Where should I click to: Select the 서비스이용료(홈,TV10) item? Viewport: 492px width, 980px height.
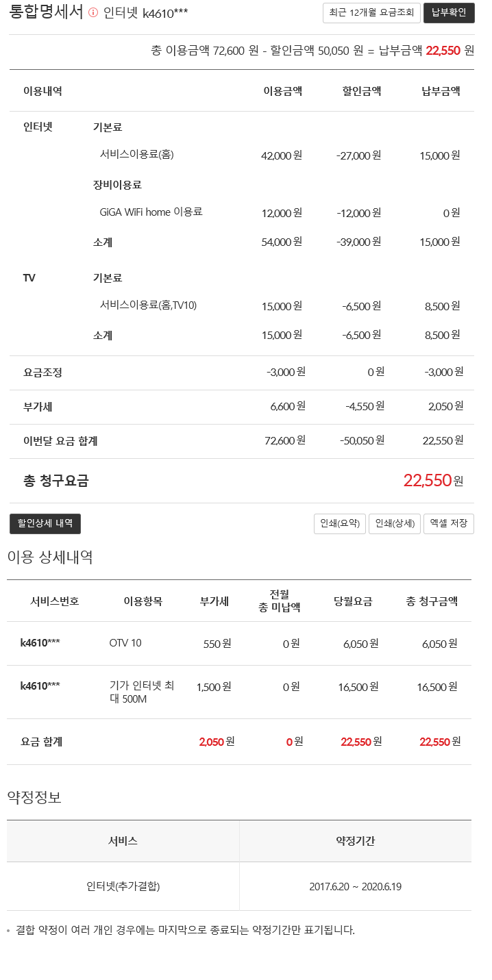tap(148, 305)
